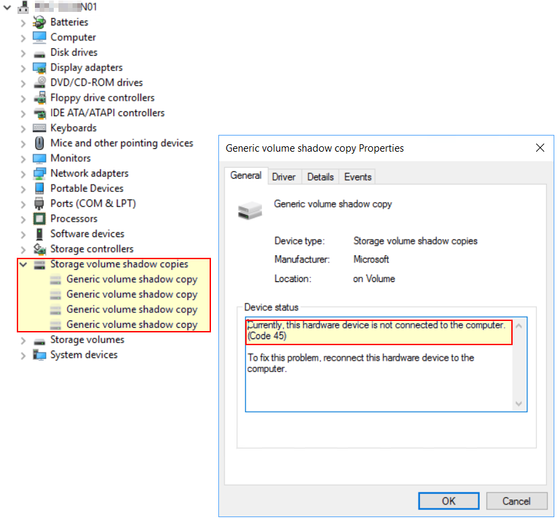Click Device status scrollbar up arrow

[x=519, y=326]
